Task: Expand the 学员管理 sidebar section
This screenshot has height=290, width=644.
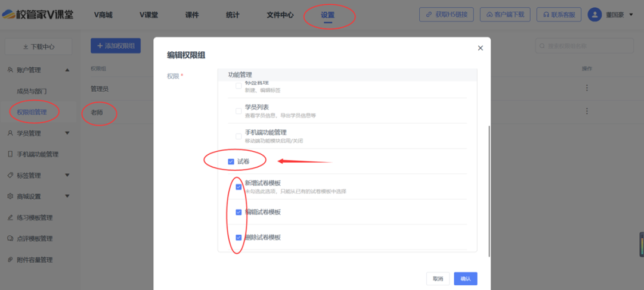Action: click(x=67, y=133)
